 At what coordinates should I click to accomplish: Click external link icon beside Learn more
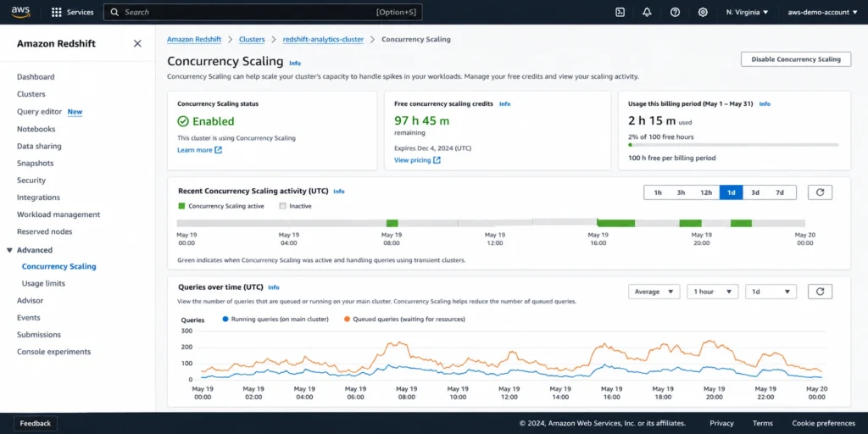218,150
